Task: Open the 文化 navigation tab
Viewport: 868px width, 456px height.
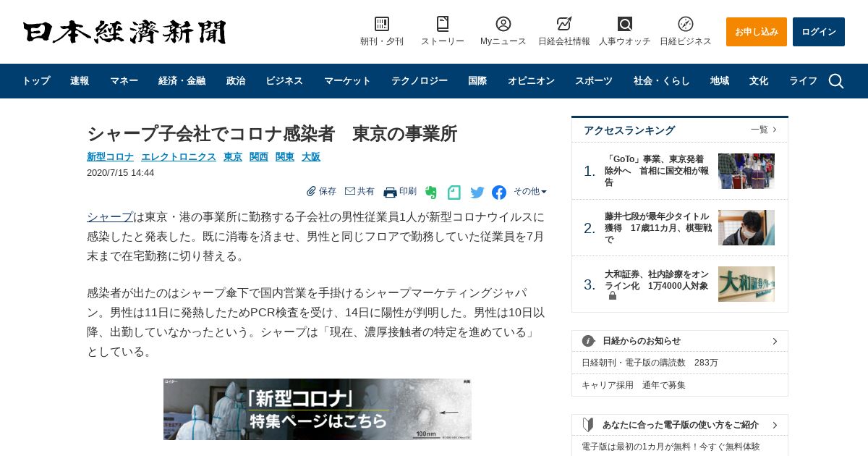Action: [x=759, y=81]
